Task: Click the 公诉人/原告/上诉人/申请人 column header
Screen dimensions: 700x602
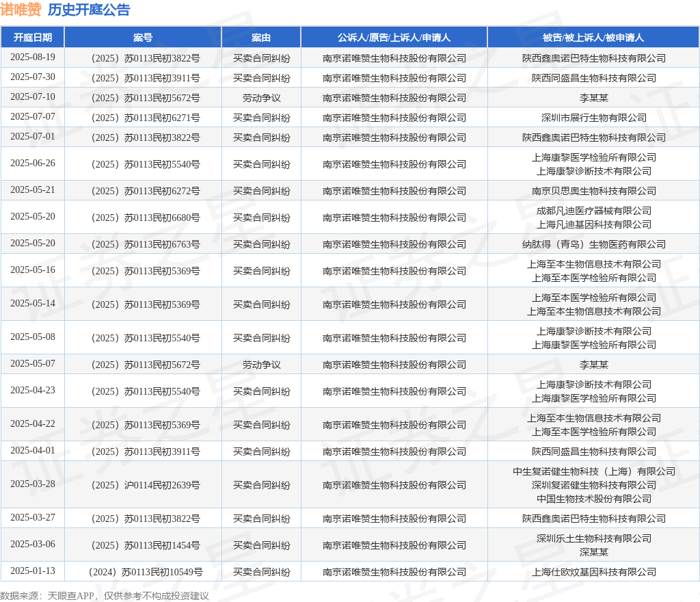Action: (394, 38)
